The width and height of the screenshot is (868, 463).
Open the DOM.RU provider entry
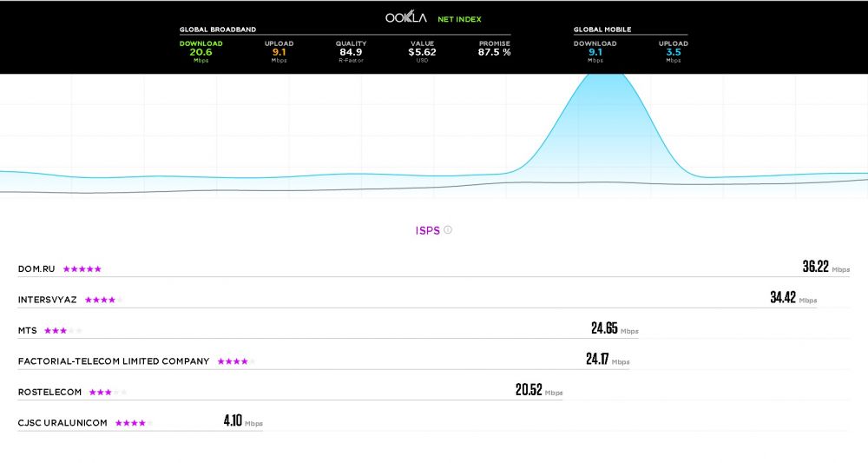(36, 269)
